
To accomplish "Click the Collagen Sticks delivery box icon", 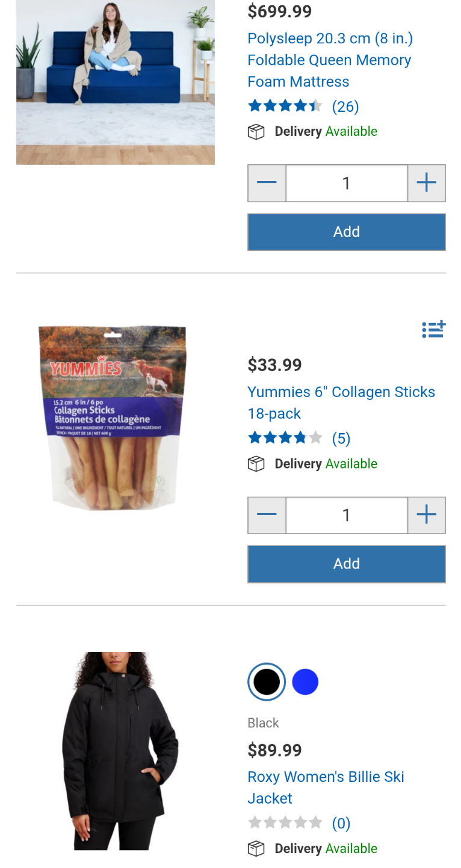I will pos(256,464).
